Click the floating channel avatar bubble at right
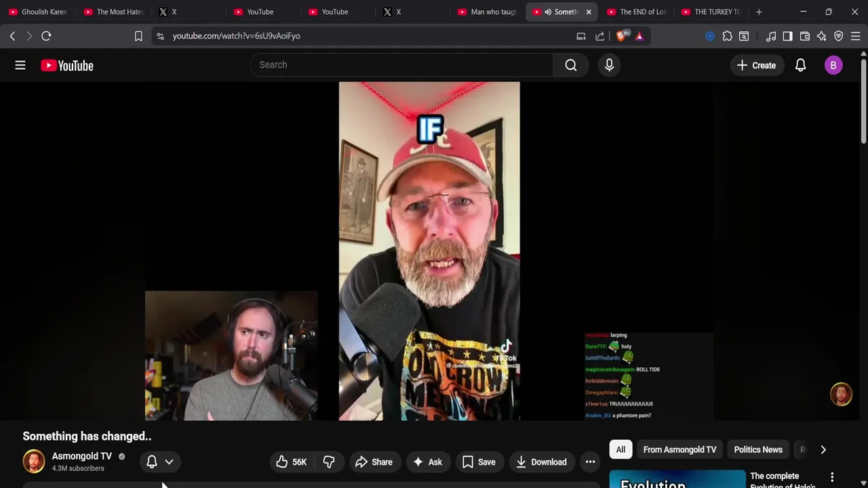The height and width of the screenshot is (488, 868). click(x=841, y=394)
